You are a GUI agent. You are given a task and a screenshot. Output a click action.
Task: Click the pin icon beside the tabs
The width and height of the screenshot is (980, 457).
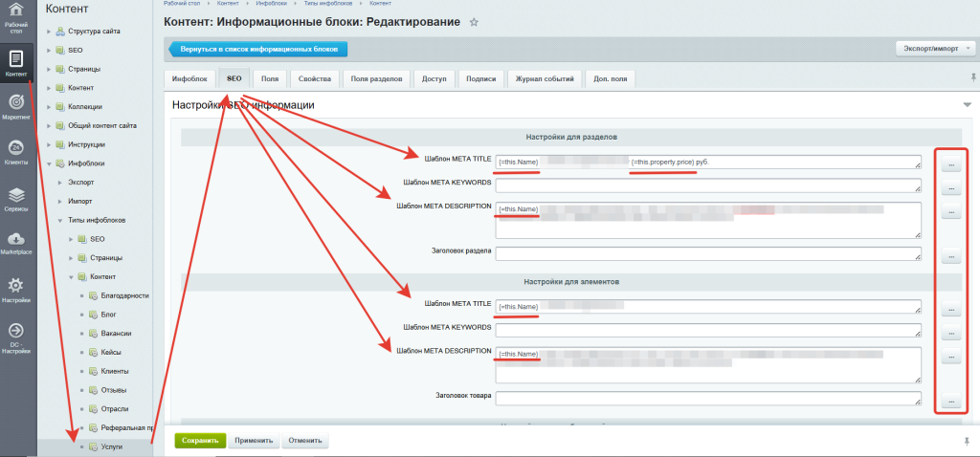tap(972, 78)
